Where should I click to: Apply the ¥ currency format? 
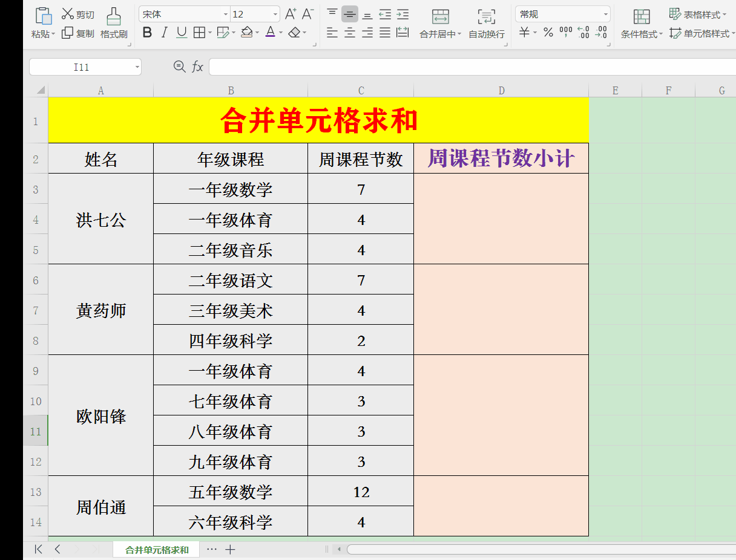tap(524, 33)
